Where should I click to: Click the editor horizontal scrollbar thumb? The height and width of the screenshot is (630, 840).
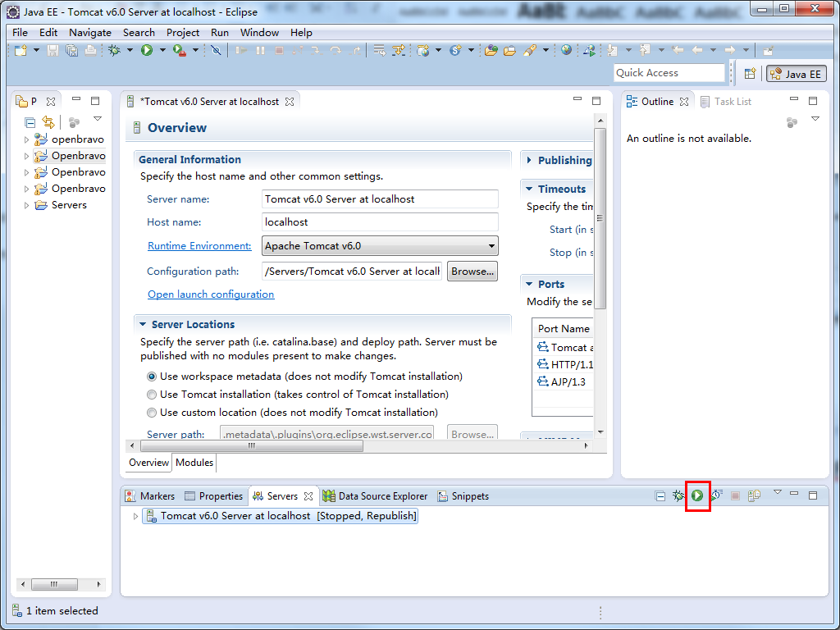click(x=252, y=445)
